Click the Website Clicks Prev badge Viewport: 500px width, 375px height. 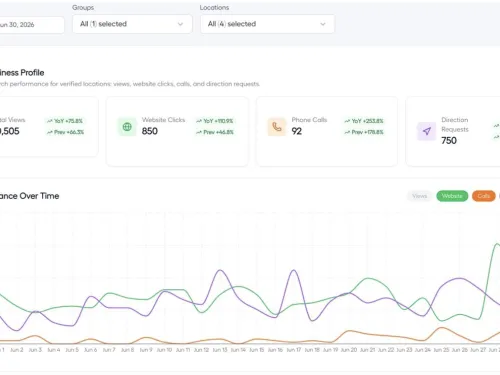tap(215, 132)
